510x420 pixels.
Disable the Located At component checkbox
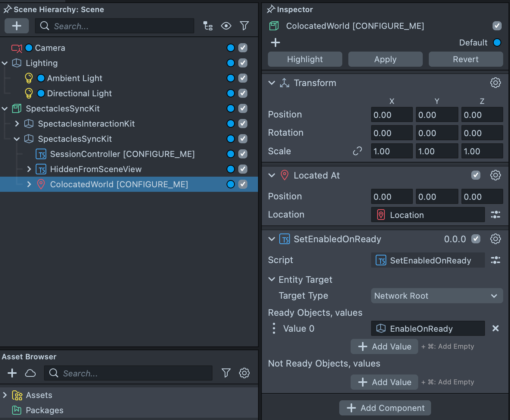pos(475,175)
